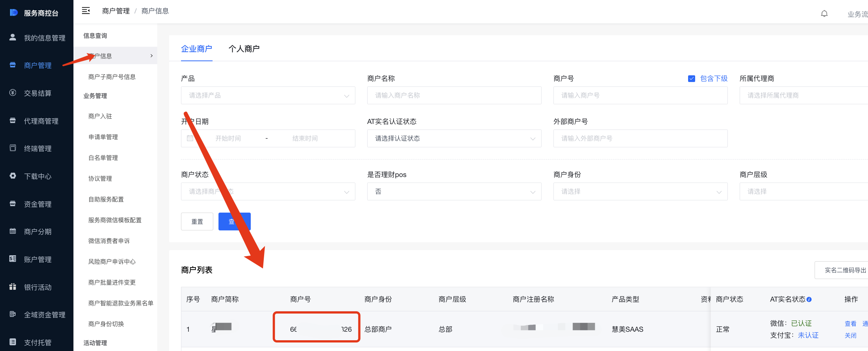
Task: Open 商户子商户号信息 menu item
Action: click(x=112, y=77)
